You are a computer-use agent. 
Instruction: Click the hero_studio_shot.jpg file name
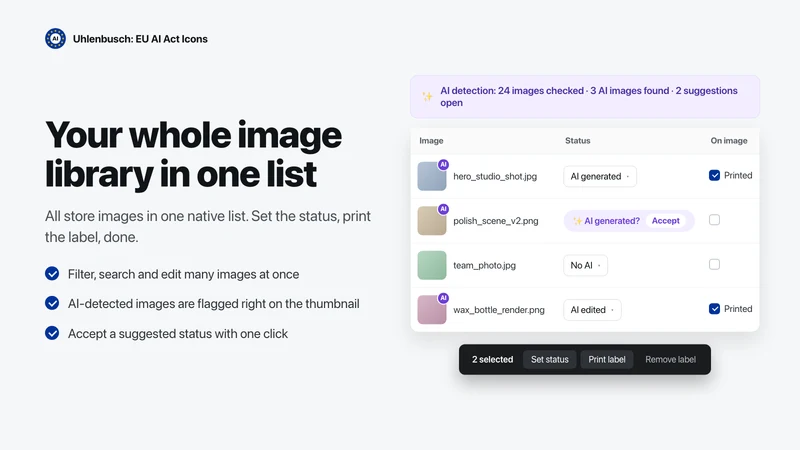(x=495, y=177)
